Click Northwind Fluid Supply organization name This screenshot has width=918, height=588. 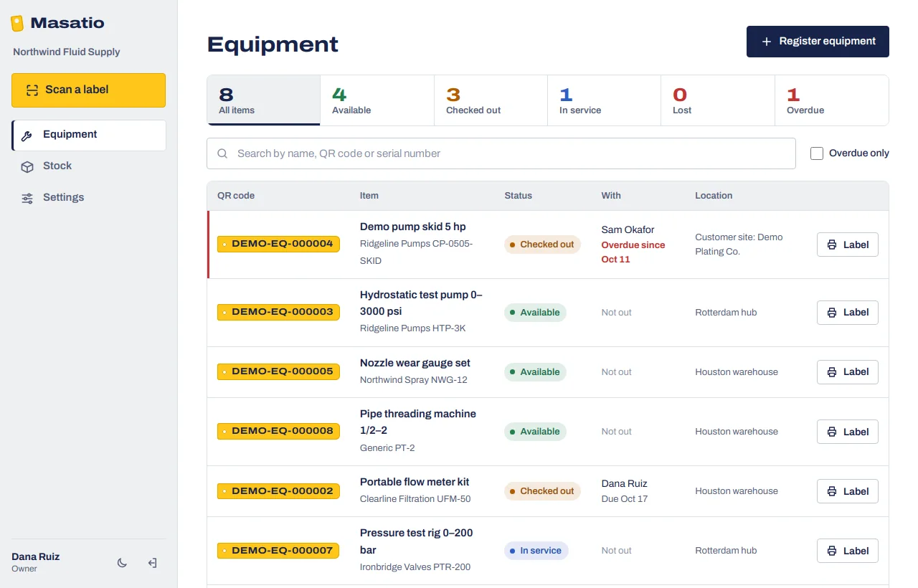pyautogui.click(x=67, y=52)
